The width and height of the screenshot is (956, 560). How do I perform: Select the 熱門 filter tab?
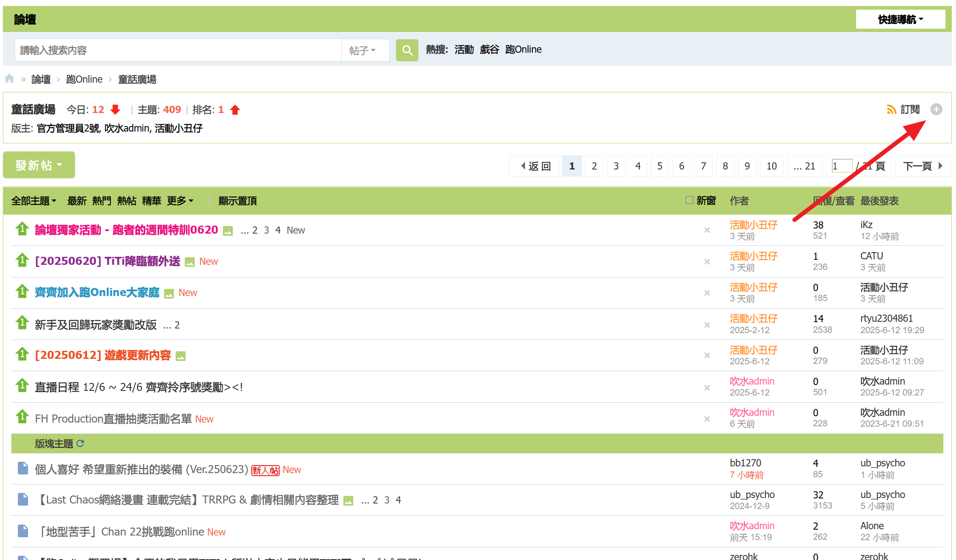[102, 201]
